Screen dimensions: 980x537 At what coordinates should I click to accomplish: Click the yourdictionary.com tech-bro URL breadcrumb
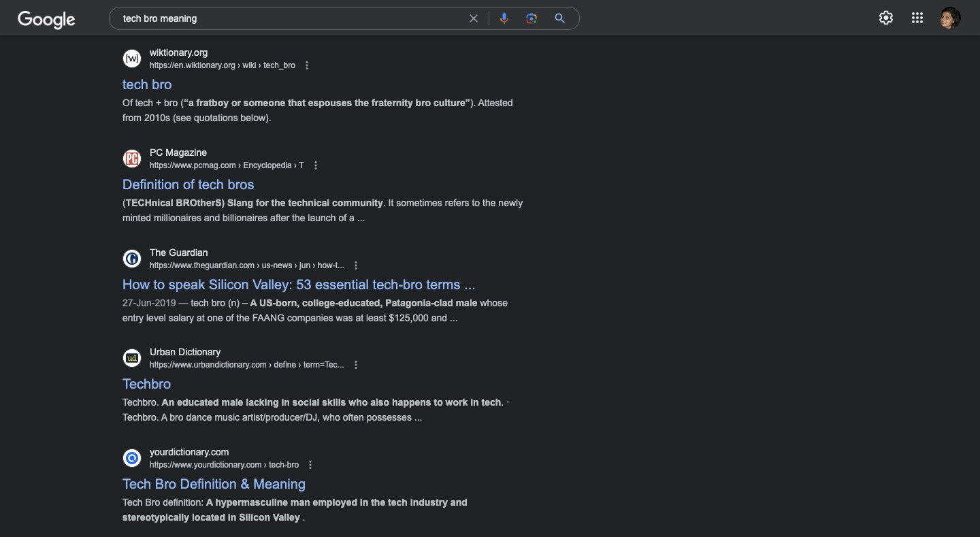click(224, 465)
